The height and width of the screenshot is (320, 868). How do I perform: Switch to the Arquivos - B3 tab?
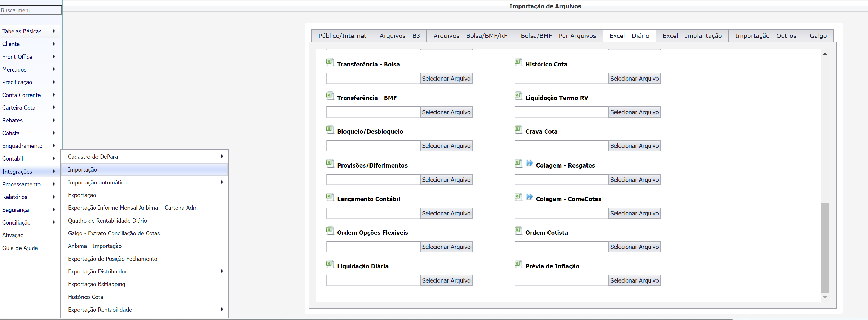coord(400,36)
